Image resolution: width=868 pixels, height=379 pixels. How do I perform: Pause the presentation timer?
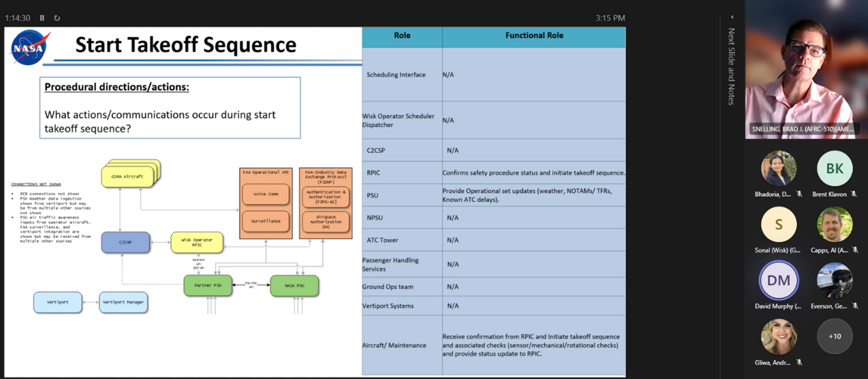[42, 18]
